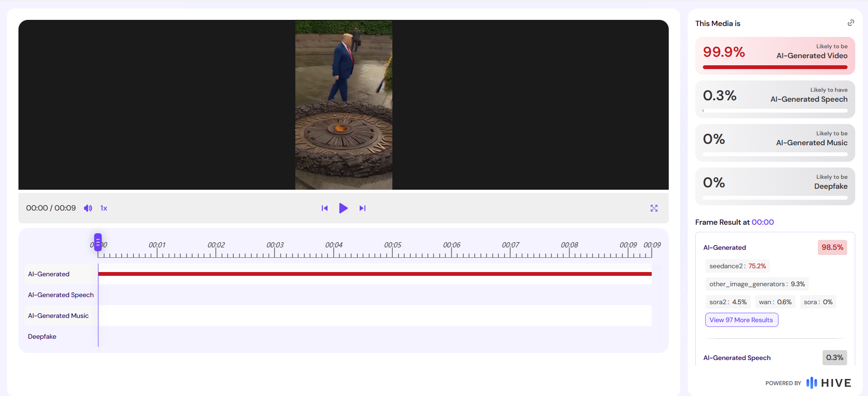Click the 00:00 / 00:09 time display
The height and width of the screenshot is (396, 868).
pyautogui.click(x=51, y=208)
